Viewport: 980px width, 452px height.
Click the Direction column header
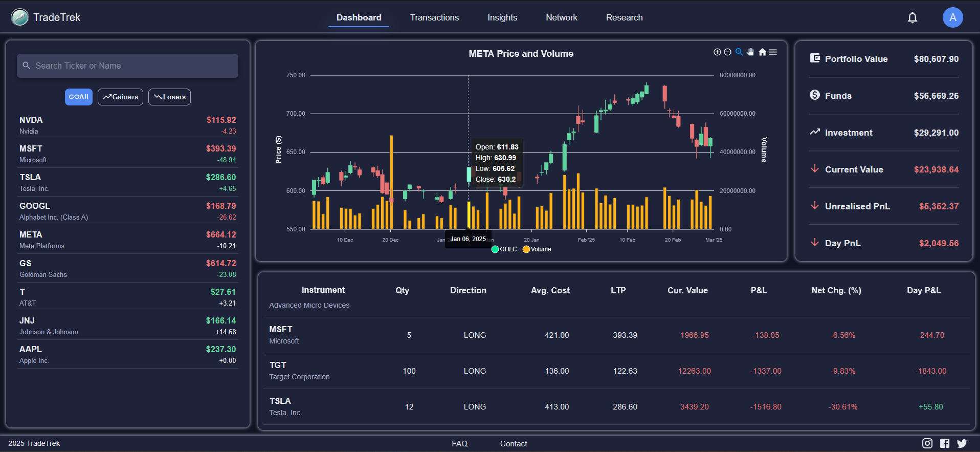click(x=468, y=290)
